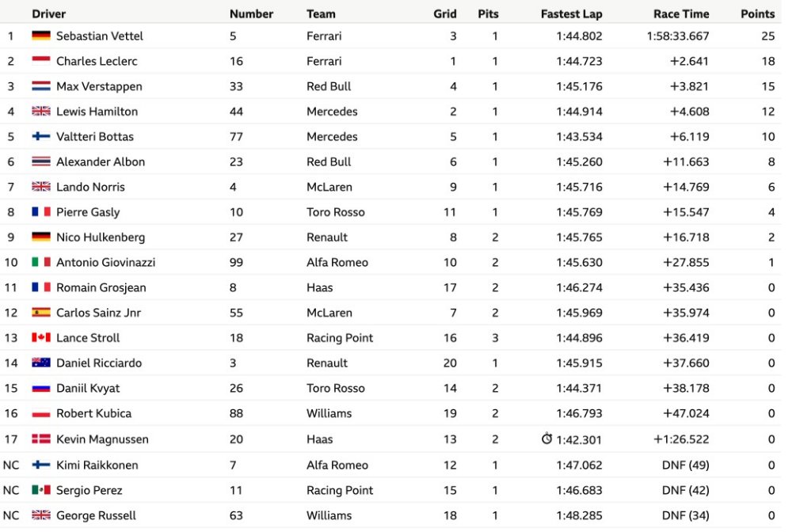
Task: Click the Fastest Lap column header
Action: [x=571, y=13]
